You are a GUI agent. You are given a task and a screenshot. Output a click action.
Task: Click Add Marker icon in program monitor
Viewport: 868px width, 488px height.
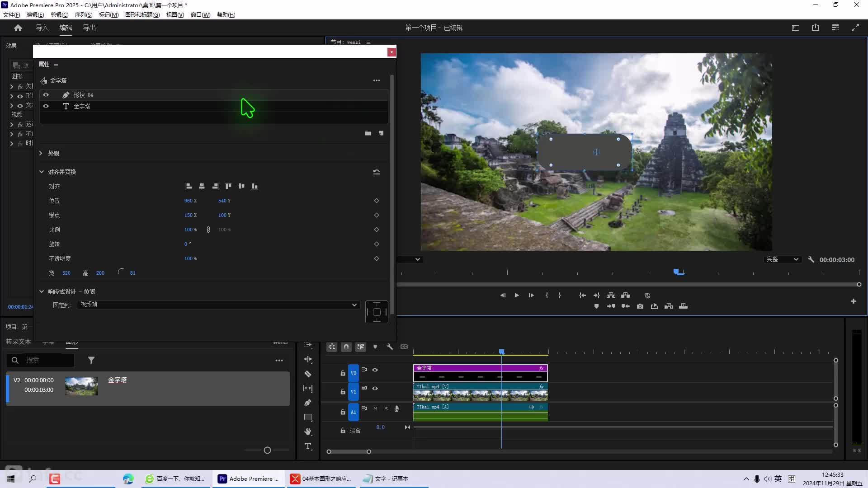point(596,306)
